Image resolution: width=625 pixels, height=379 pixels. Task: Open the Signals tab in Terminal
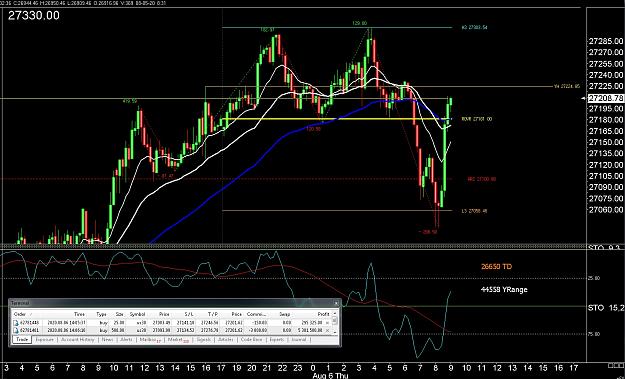(204, 340)
